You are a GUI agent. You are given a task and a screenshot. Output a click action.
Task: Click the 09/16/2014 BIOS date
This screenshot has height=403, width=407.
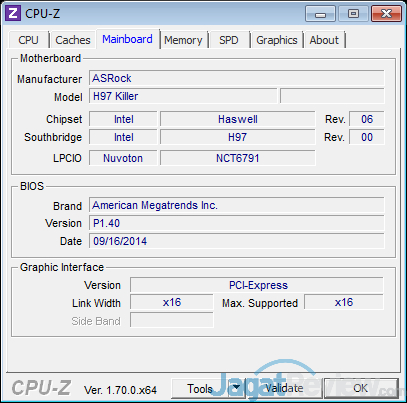(x=237, y=241)
